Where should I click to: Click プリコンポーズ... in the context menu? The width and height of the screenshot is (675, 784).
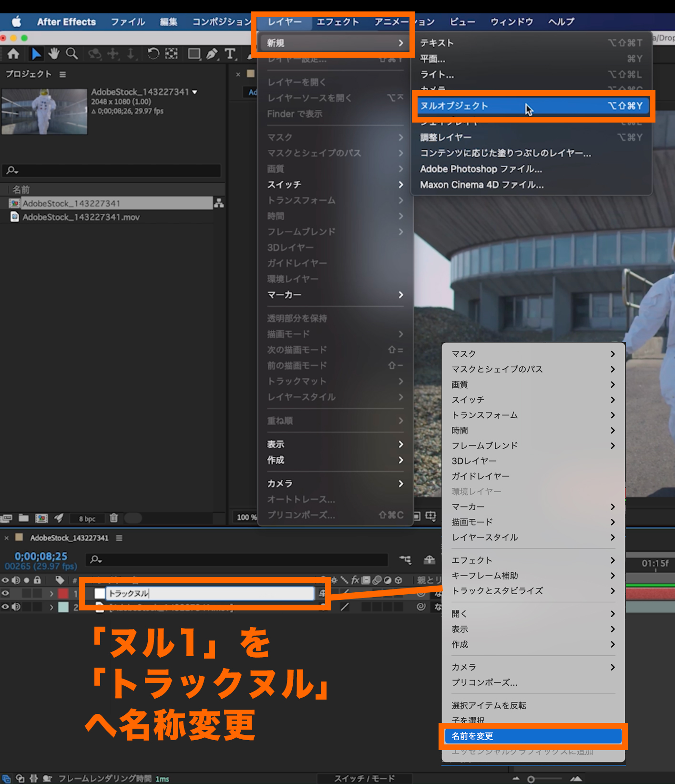(x=533, y=682)
